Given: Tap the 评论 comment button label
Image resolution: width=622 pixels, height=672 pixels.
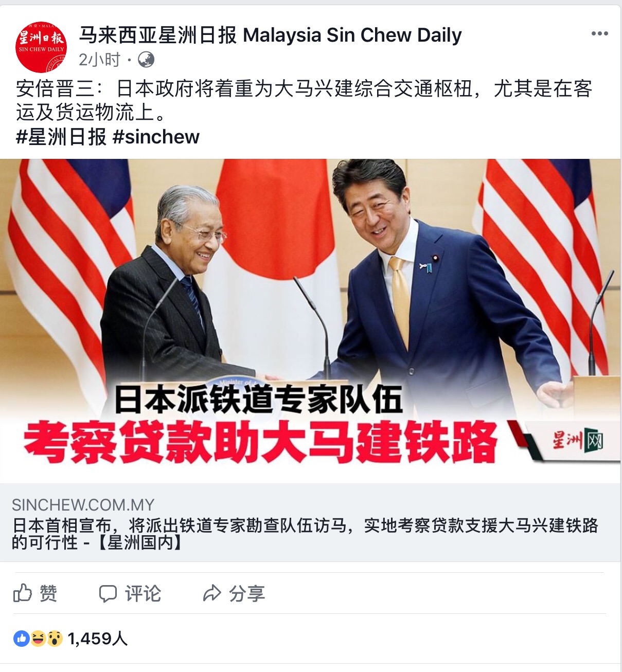Looking at the screenshot, I should point(143,593).
